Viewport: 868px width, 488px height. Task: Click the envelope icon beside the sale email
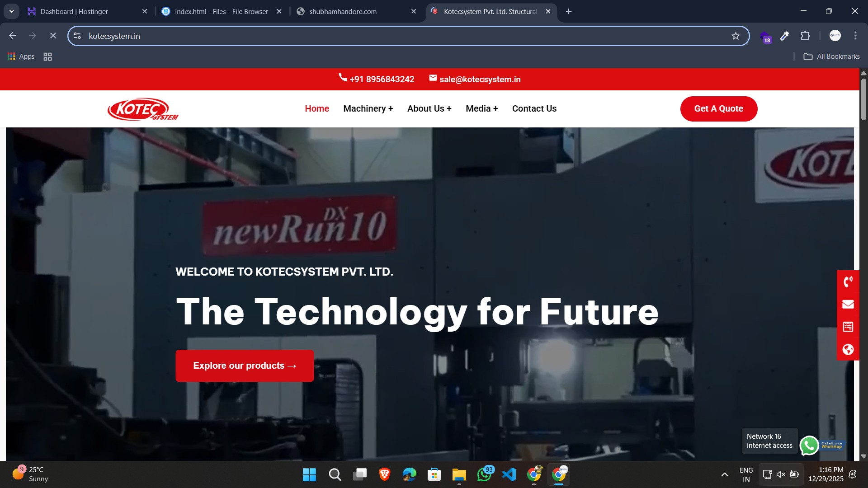point(433,78)
